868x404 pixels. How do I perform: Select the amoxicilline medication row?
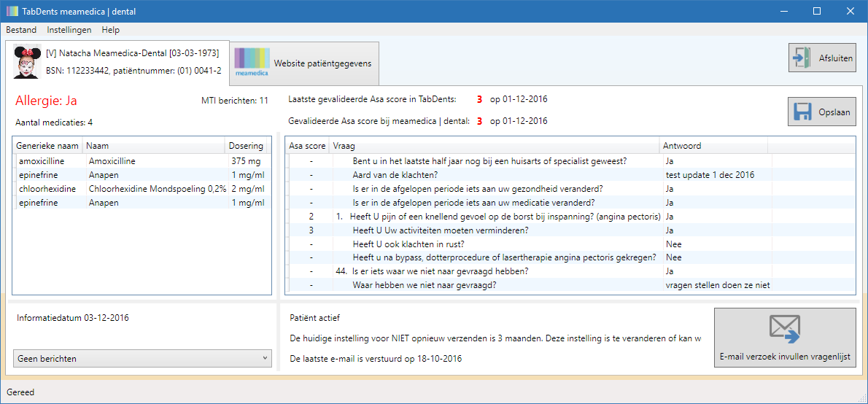click(142, 161)
